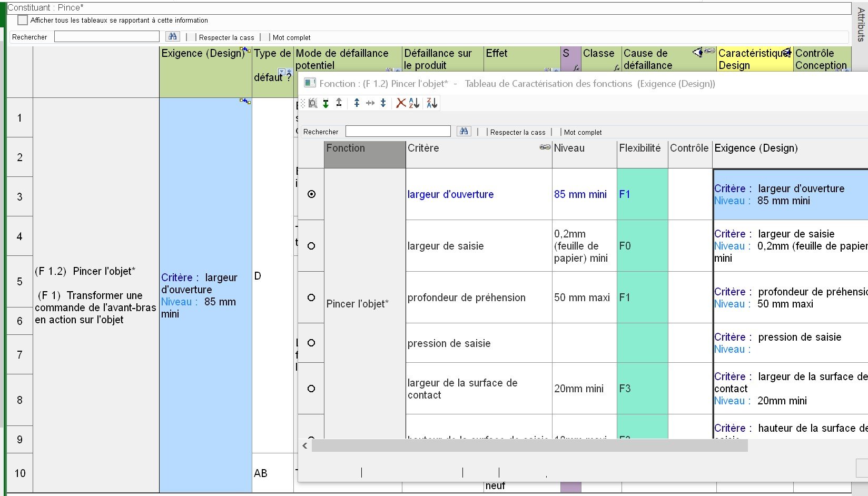Screen dimensions: 868x496
Task: Click binoculars search icon in Fonction popup
Action: (x=464, y=131)
